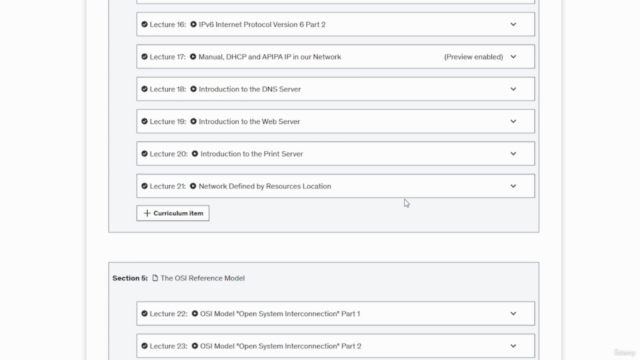Click title 'OSI Model Open System Interconnection Part 1'
Image resolution: width=640 pixels, height=360 pixels.
point(280,313)
